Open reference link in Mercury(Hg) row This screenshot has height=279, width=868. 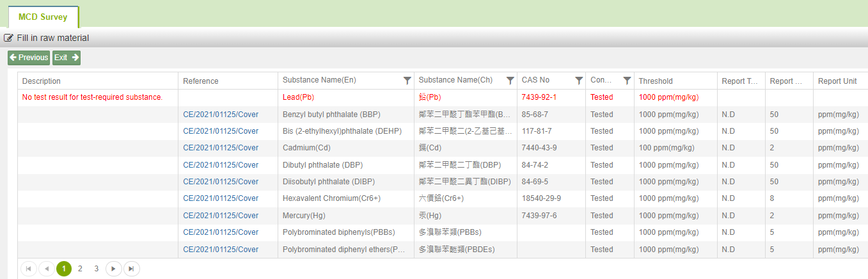[x=221, y=216]
